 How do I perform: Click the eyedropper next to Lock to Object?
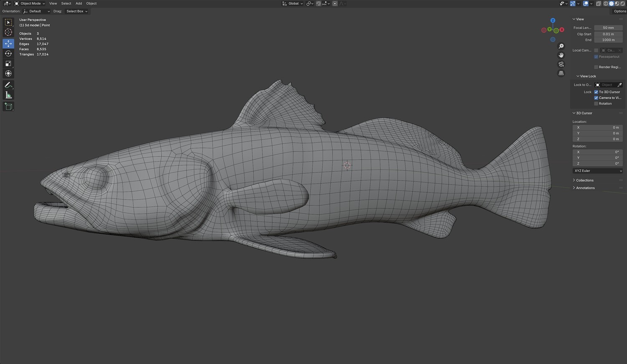coord(619,85)
